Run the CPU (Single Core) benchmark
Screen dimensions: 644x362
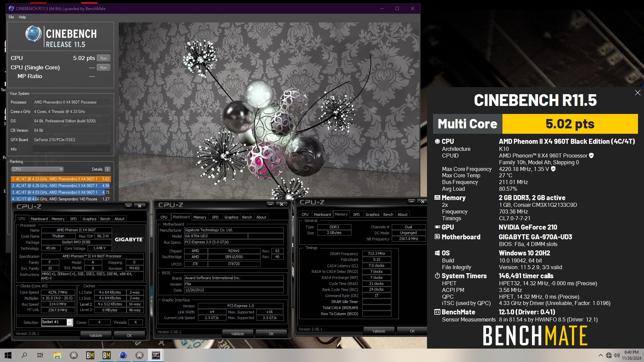[x=104, y=67]
